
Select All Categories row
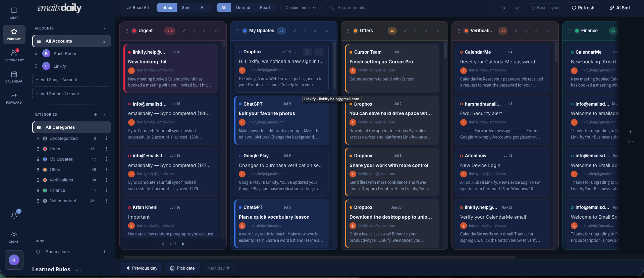click(71, 127)
